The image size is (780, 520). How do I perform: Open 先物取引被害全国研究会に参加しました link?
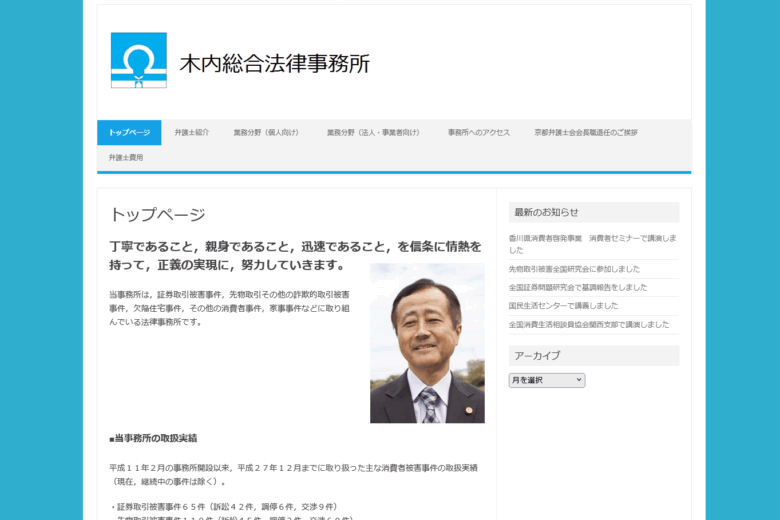click(574, 269)
